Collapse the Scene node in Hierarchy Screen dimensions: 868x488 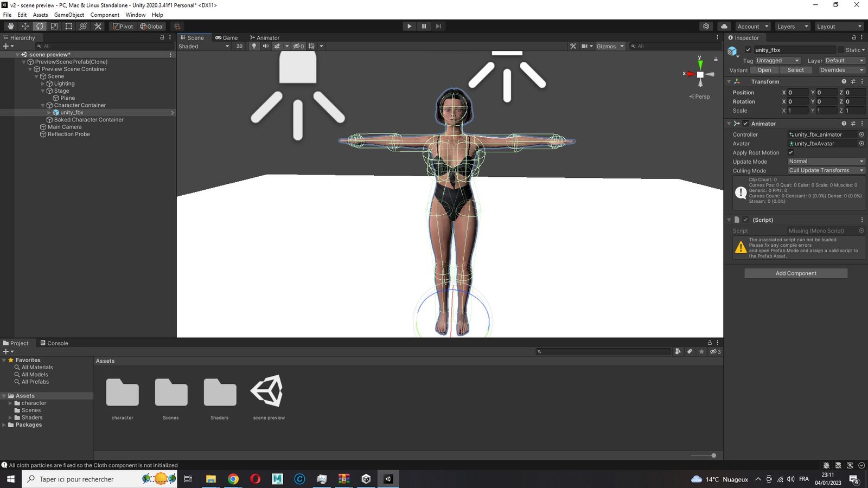pyautogui.click(x=36, y=76)
